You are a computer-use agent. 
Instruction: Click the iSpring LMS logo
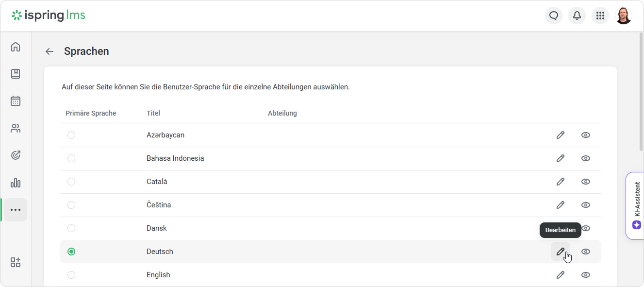pyautogui.click(x=49, y=16)
